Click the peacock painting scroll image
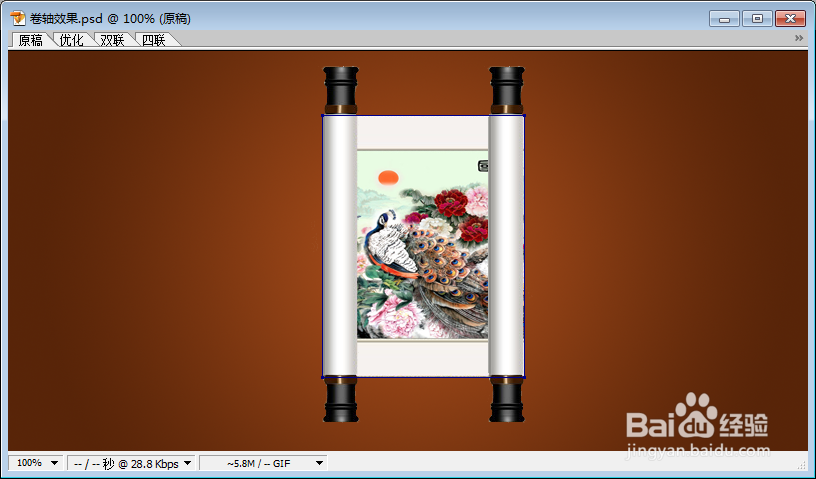This screenshot has height=479, width=816. (423, 246)
